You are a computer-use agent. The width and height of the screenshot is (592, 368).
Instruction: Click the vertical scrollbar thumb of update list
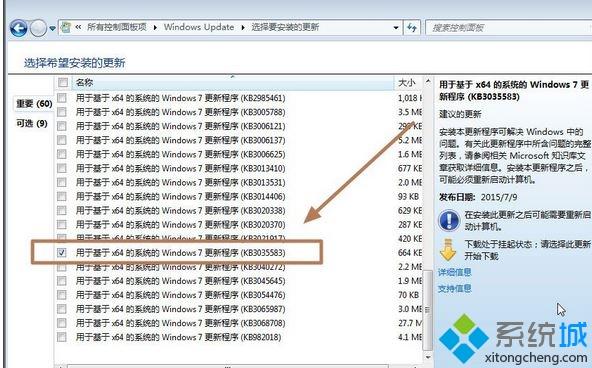pyautogui.click(x=428, y=310)
